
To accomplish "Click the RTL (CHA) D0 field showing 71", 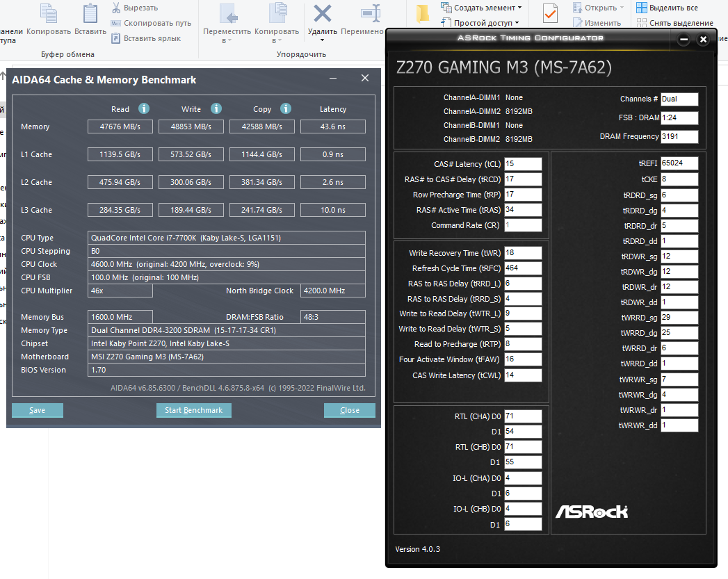I will [523, 416].
